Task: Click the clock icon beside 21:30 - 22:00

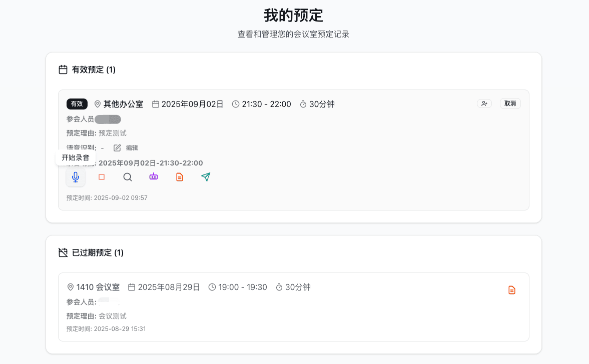Action: point(235,104)
